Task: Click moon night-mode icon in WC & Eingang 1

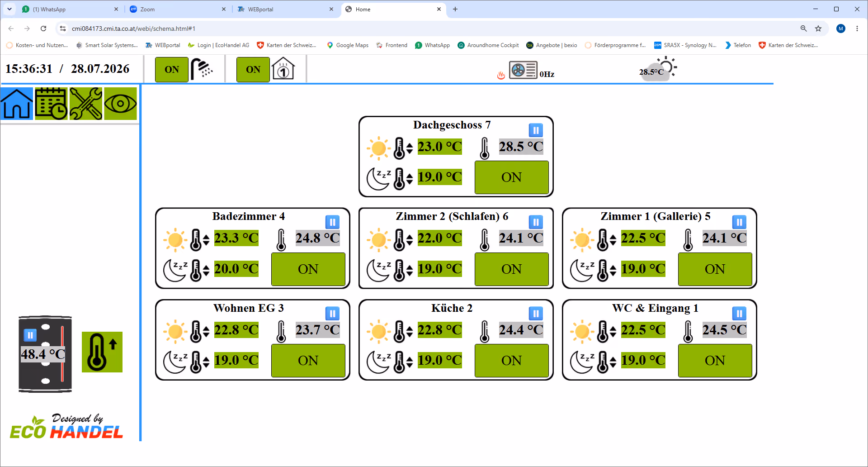Action: pyautogui.click(x=582, y=362)
